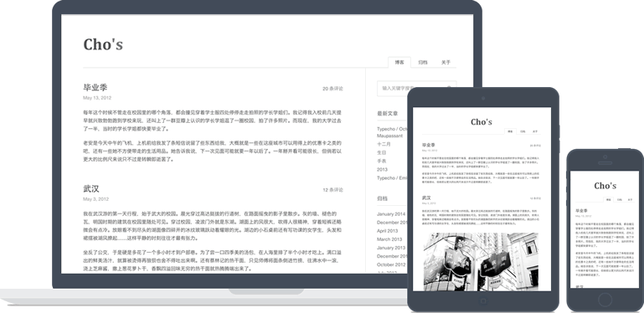
Task: Open the 博客 tab on the laptop
Action: tap(399, 63)
